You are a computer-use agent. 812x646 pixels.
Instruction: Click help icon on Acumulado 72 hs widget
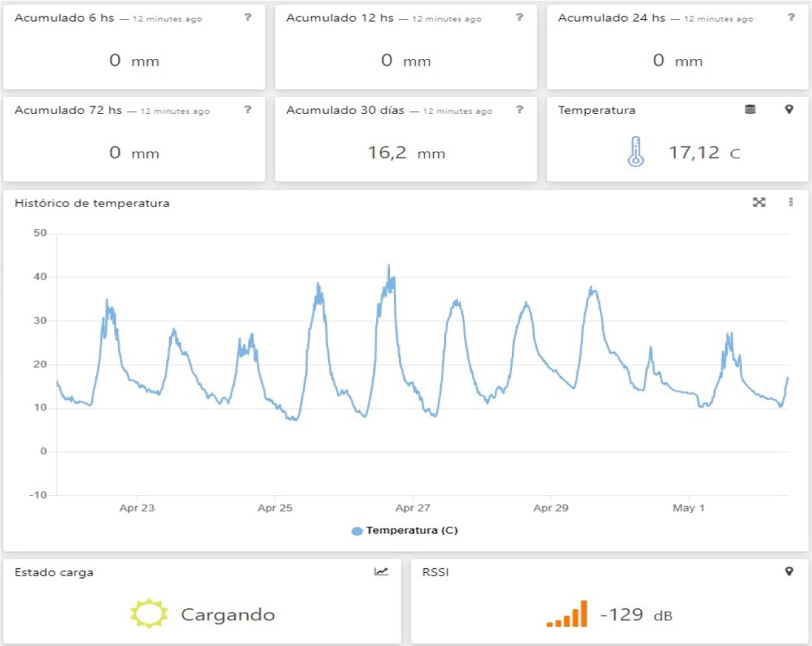coord(248,109)
